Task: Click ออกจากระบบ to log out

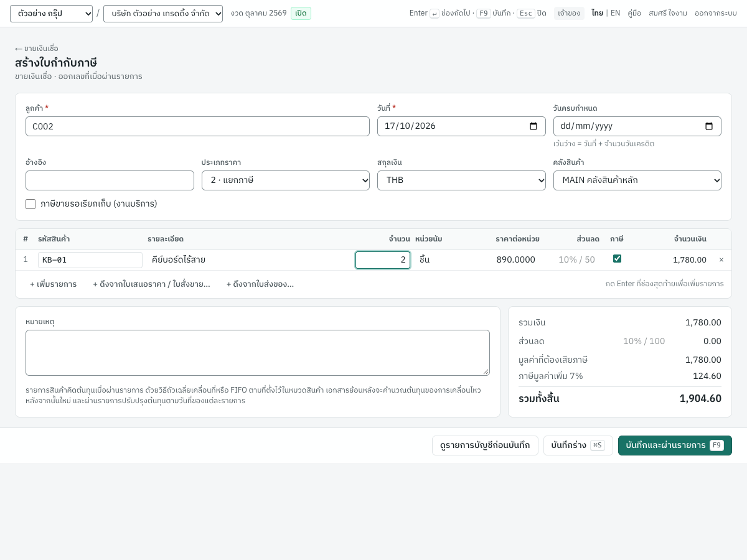Action: [x=716, y=13]
